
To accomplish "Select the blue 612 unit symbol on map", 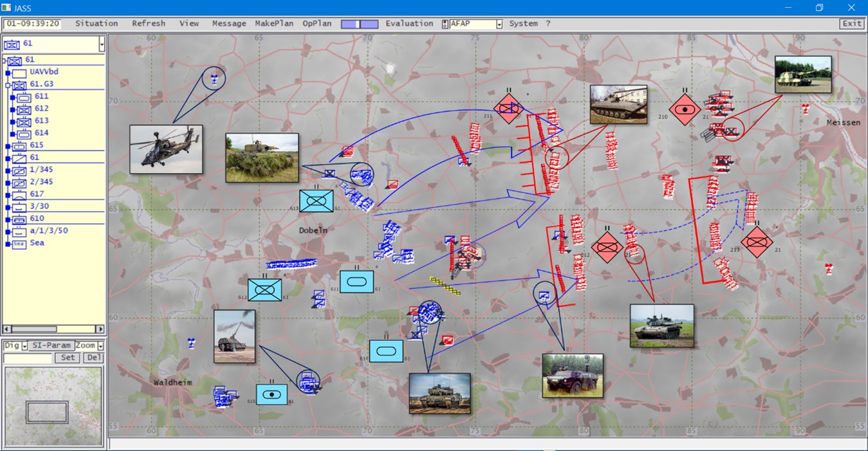I will pos(264,290).
